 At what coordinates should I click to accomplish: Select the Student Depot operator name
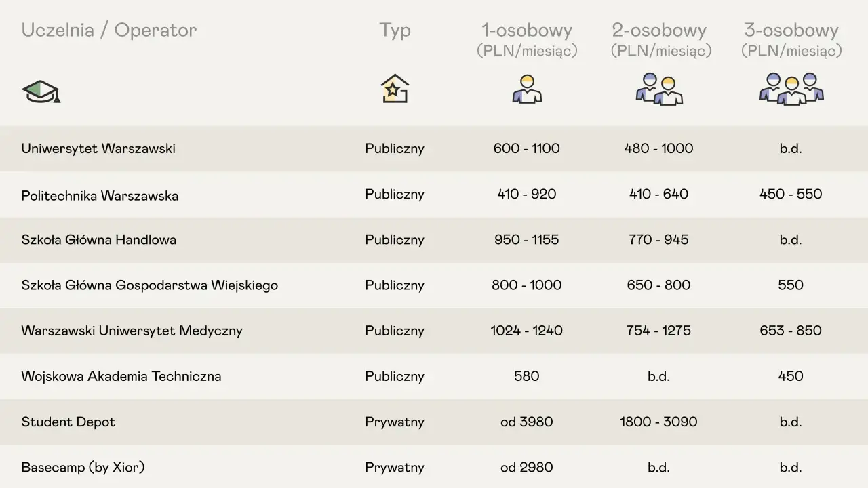(x=68, y=422)
